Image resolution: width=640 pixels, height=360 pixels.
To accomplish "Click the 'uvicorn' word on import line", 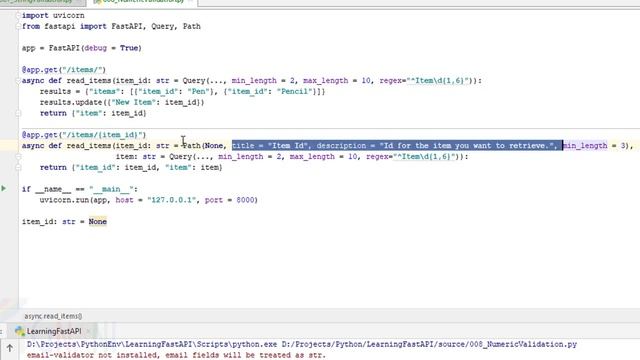I will 69,16.
